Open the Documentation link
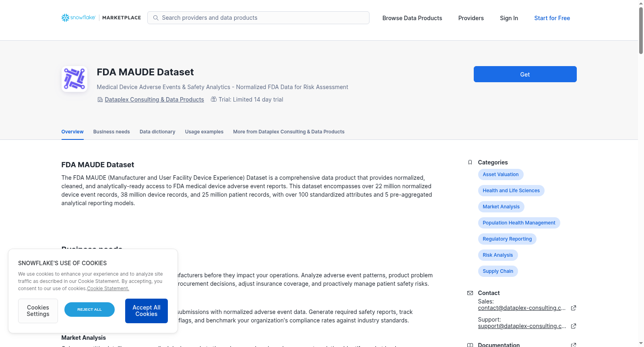The height and width of the screenshot is (347, 644). [x=499, y=345]
